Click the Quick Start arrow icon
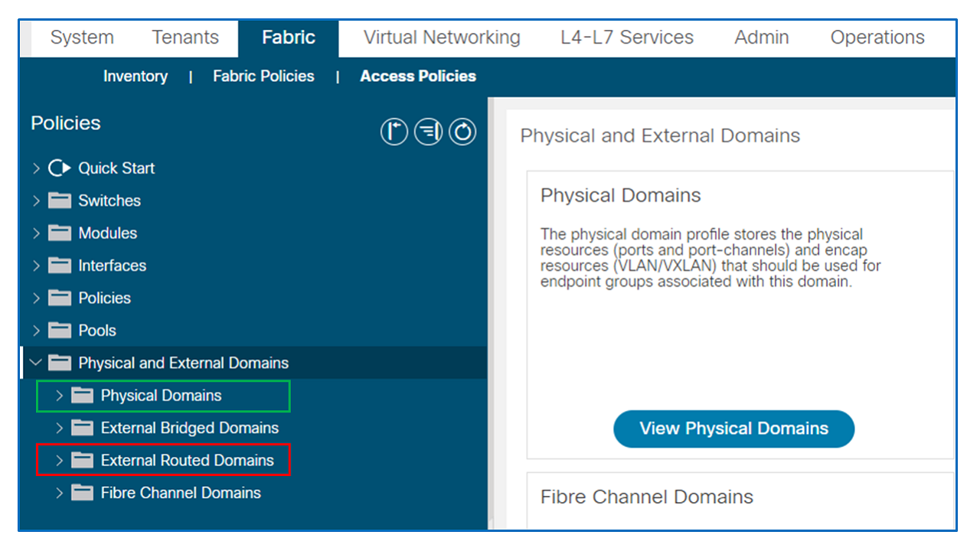980x551 pixels. point(60,168)
